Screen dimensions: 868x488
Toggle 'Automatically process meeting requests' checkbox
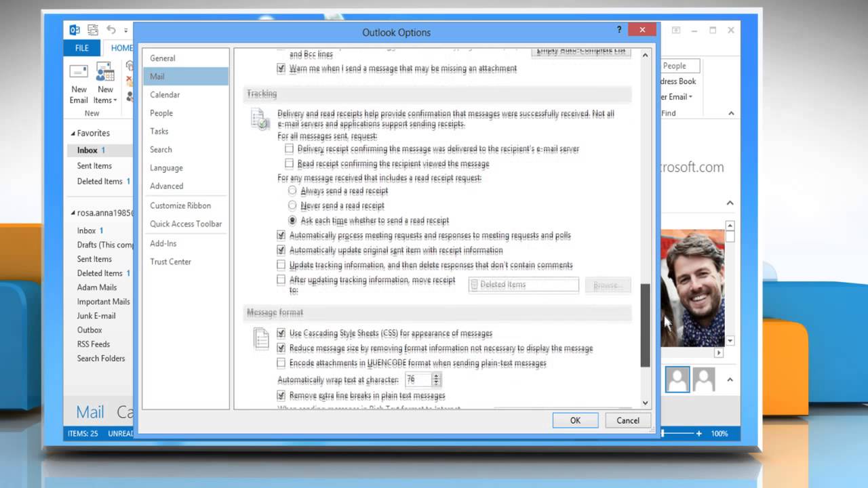(x=281, y=235)
